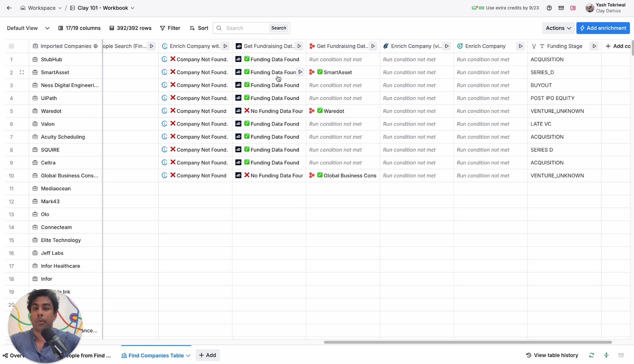The width and height of the screenshot is (634, 364).
Task: Run the Funding Stage column play icon
Action: [x=594, y=46]
